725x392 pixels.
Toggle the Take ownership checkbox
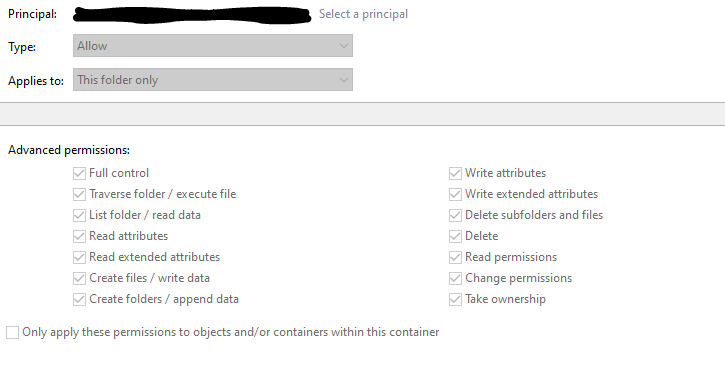[455, 300]
